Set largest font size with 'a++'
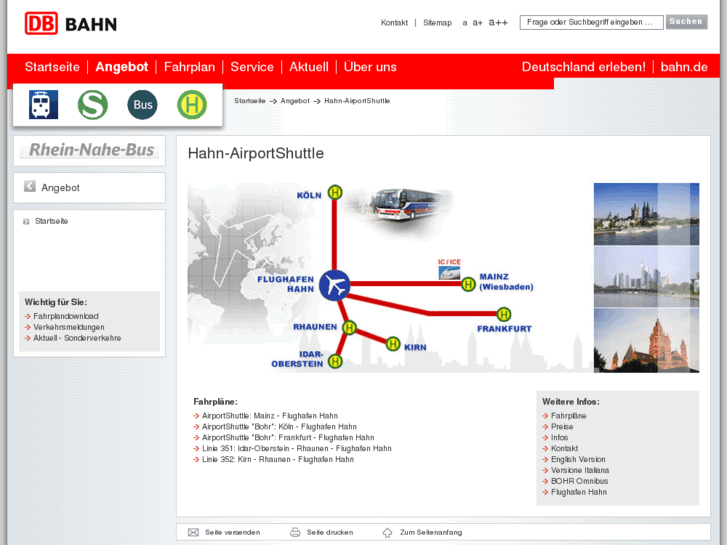This screenshot has height=545, width=727. tap(498, 22)
